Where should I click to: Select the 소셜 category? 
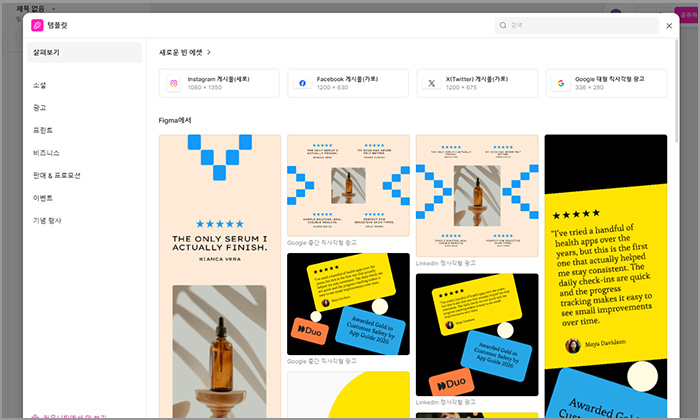[39, 85]
